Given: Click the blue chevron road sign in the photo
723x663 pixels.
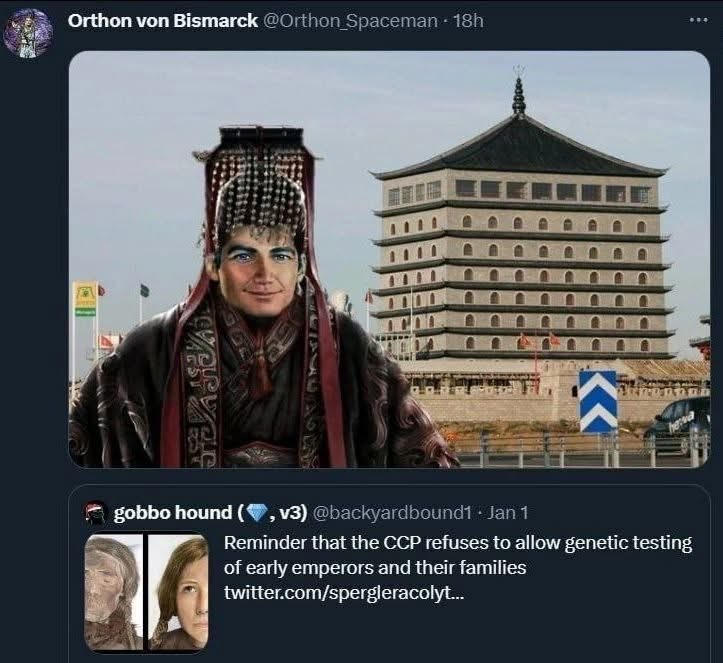Looking at the screenshot, I should pos(598,402).
